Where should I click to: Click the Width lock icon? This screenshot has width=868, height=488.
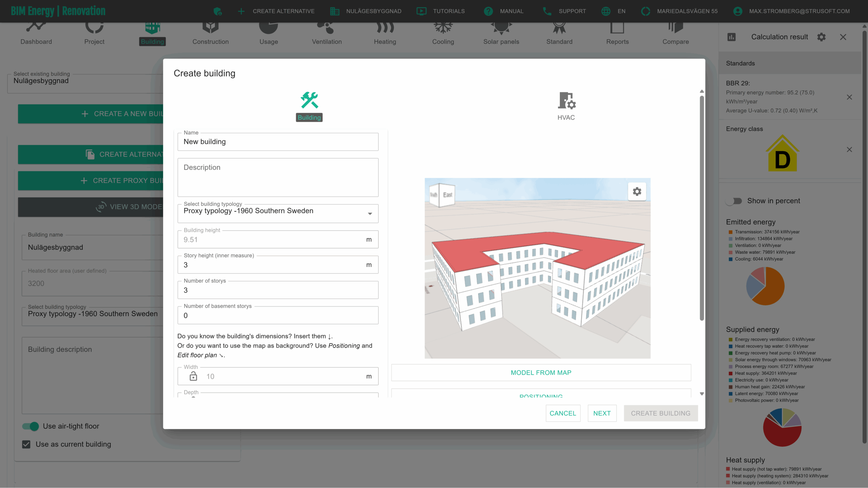point(193,376)
